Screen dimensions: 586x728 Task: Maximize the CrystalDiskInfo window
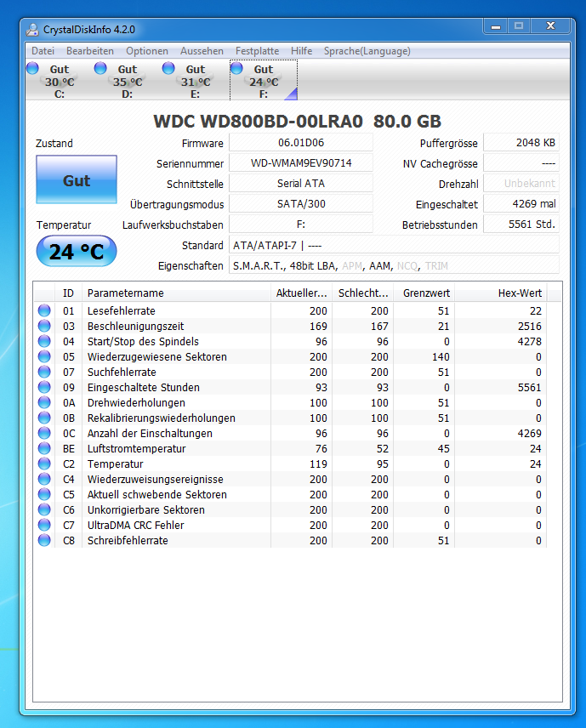[x=519, y=26]
